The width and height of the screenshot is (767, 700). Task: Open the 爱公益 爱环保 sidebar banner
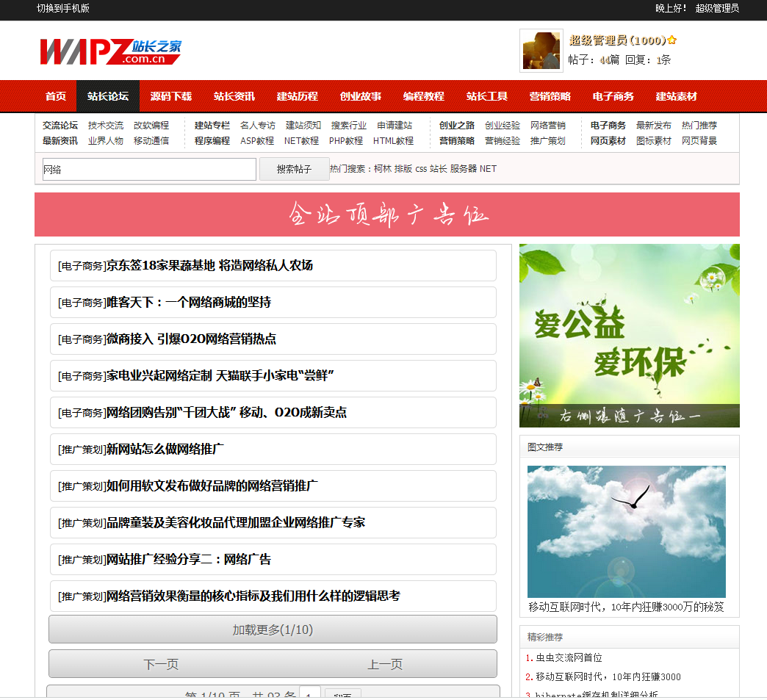[x=629, y=335]
